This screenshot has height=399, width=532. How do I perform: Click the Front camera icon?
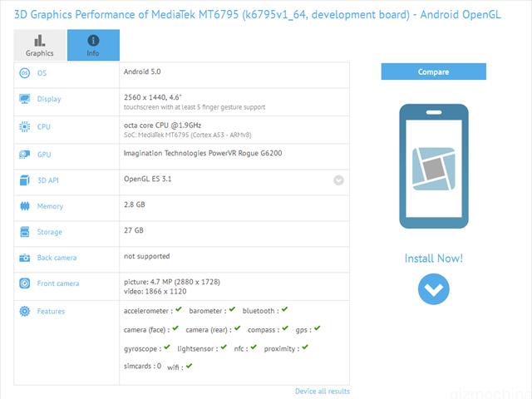pos(24,283)
